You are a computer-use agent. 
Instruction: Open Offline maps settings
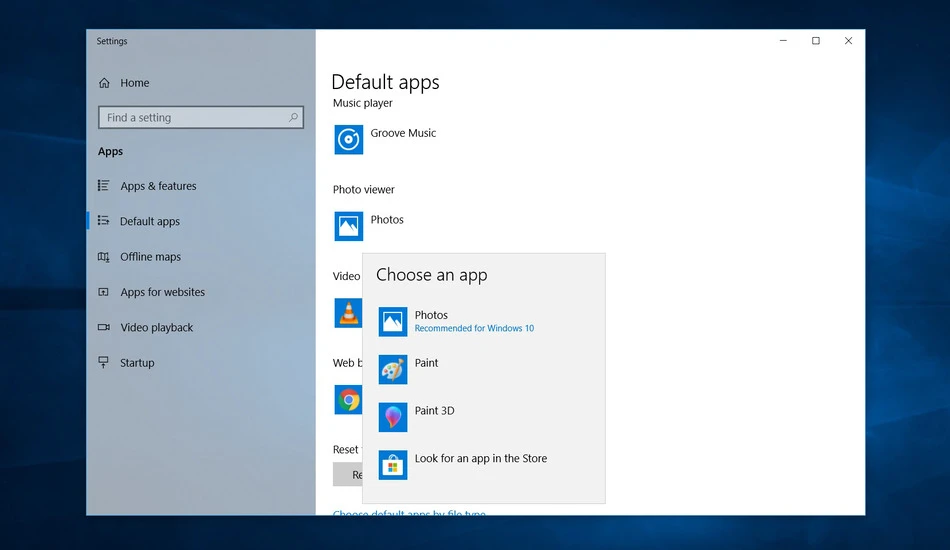[150, 257]
